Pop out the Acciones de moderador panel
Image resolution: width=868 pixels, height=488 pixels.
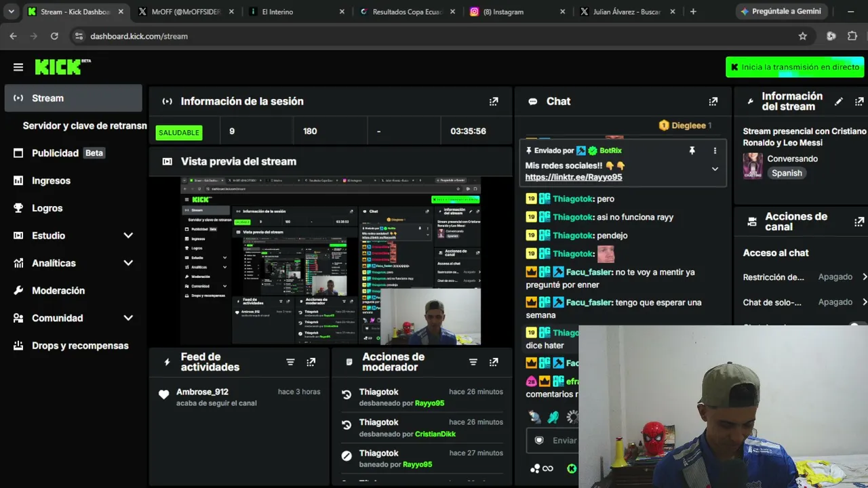tap(494, 362)
